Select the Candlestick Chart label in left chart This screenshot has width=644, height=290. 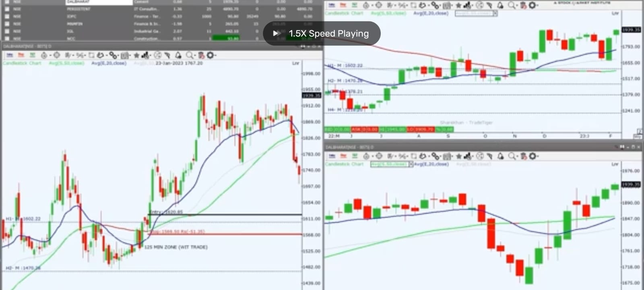pyautogui.click(x=22, y=63)
